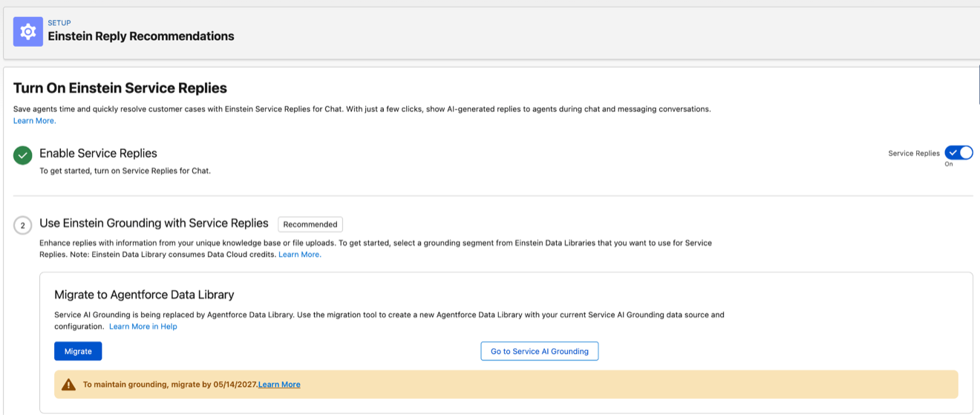This screenshot has width=980, height=415.
Task: Click the Setup gear icon
Action: pos(28,32)
